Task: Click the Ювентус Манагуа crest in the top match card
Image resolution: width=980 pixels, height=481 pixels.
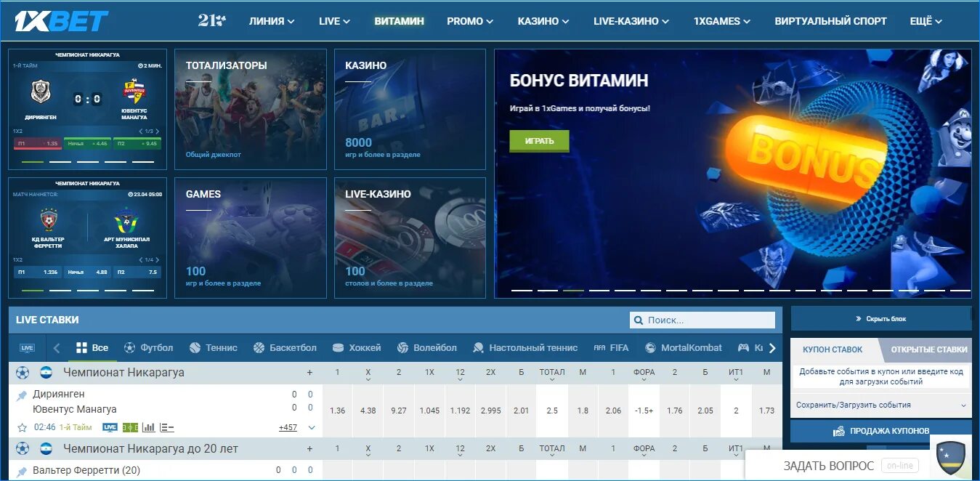Action: tap(134, 92)
